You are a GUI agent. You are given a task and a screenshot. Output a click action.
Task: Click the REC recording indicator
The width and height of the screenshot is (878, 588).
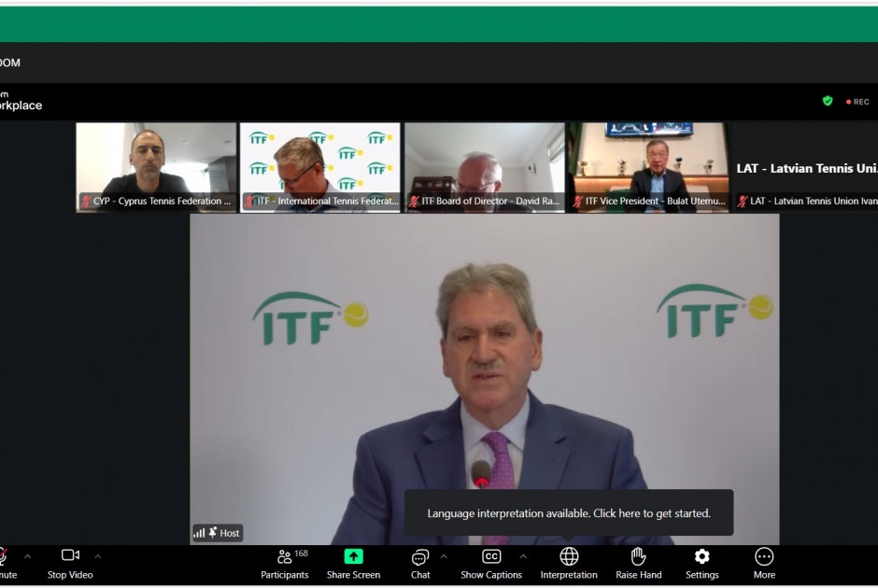(857, 102)
